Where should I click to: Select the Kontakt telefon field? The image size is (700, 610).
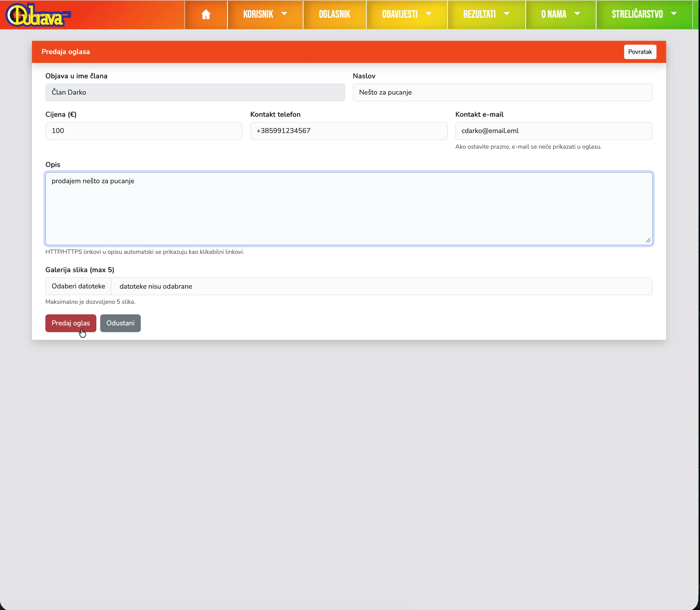pos(348,131)
